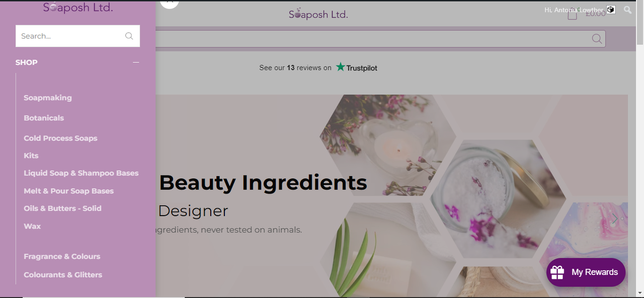Click the My Rewards button

pyautogui.click(x=586, y=272)
